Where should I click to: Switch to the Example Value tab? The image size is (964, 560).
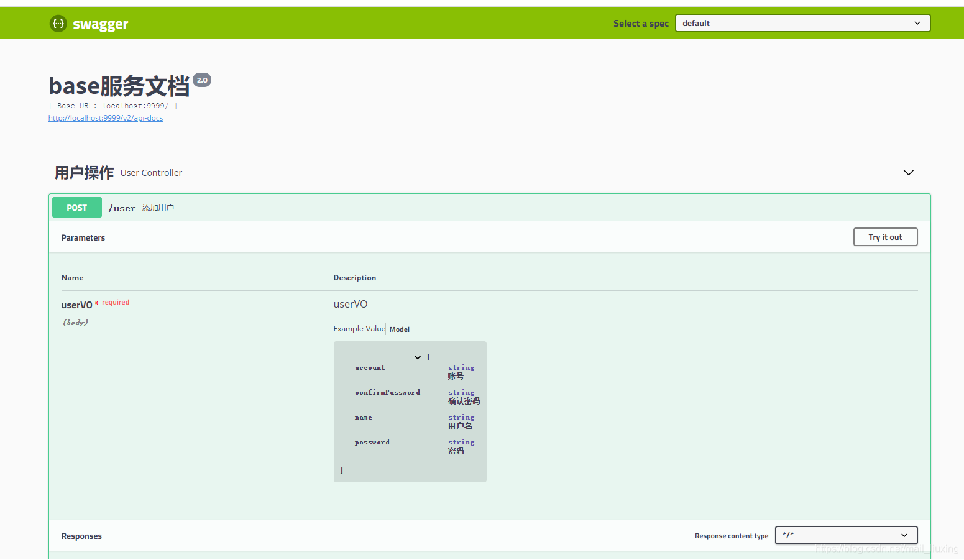[x=359, y=329]
